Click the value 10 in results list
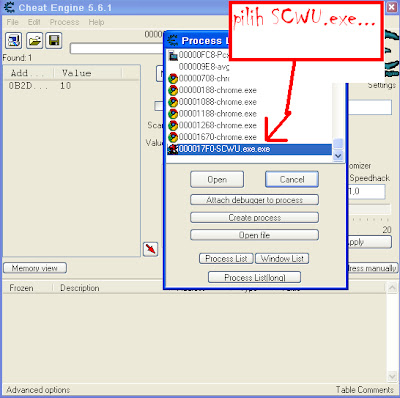Screen dimensions: 400x398 [65, 86]
